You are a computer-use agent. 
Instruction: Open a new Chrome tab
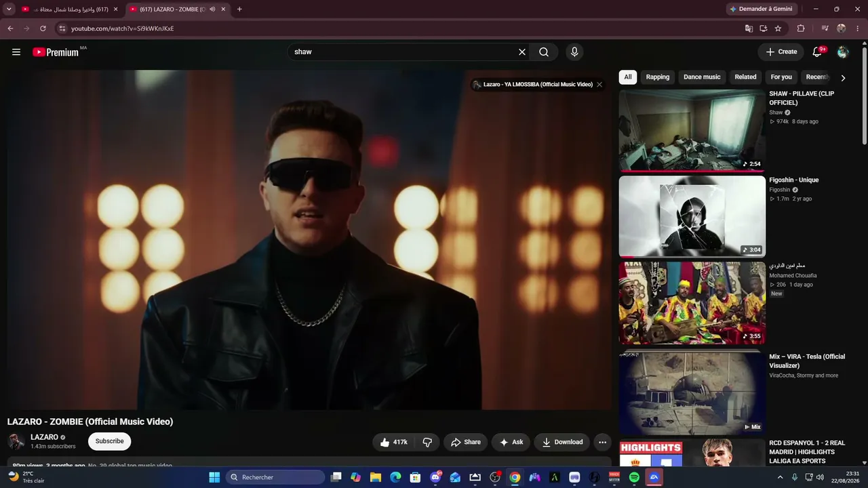(x=239, y=9)
